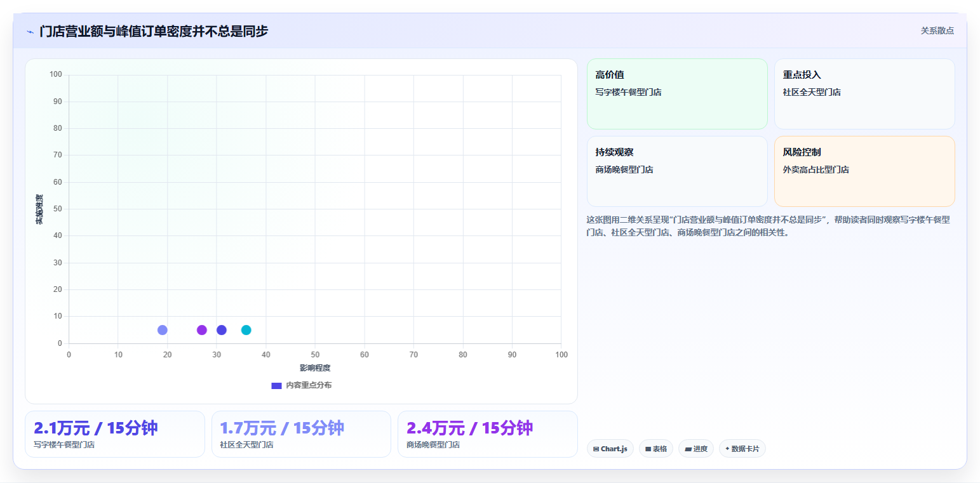Viewport: 980px width, 483px height.
Task: Click the 表格 tag chip
Action: [x=655, y=449]
